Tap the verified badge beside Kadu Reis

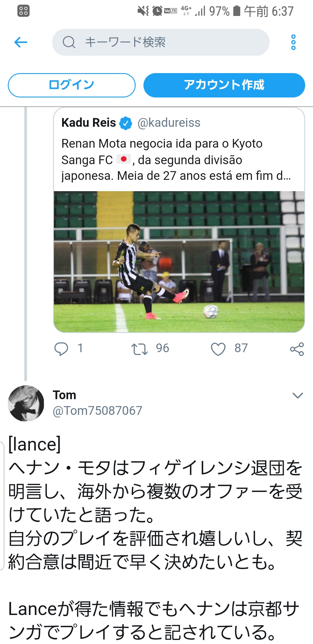tap(126, 123)
